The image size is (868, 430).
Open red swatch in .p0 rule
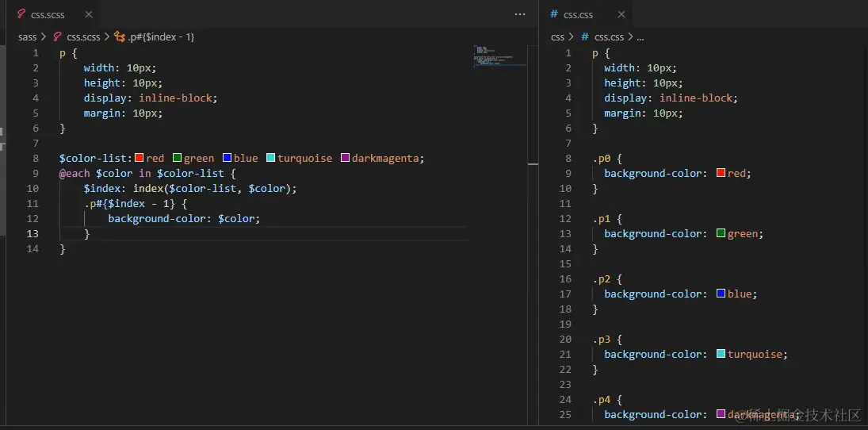point(721,173)
